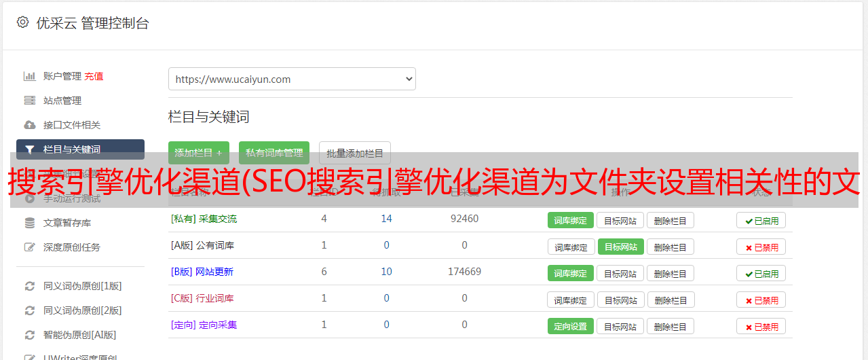
Task: Click 批量添加栏目 button
Action: (x=355, y=154)
